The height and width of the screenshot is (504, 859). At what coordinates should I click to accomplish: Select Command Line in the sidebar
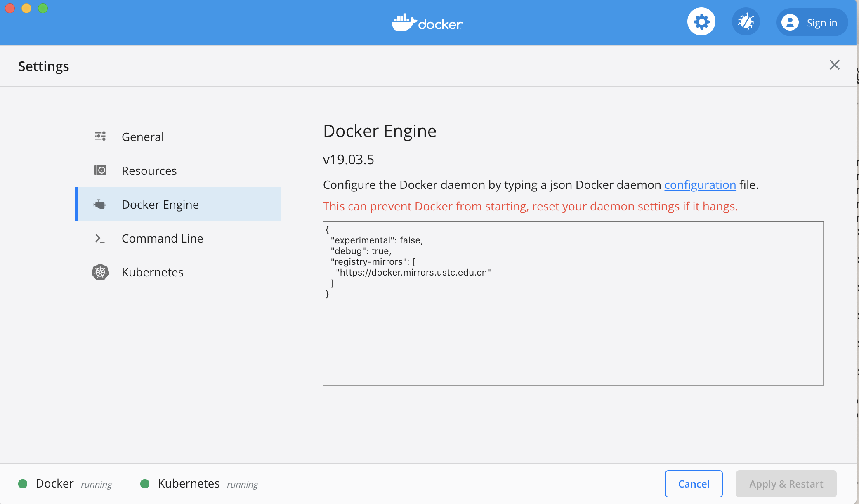pyautogui.click(x=162, y=238)
